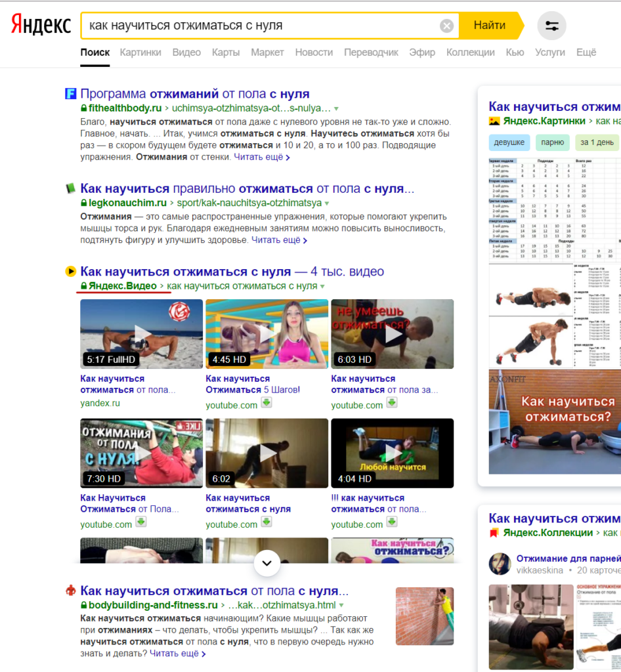This screenshot has height=672, width=621.
Task: Click fithealthbody.ru favicon icon
Action: click(71, 94)
